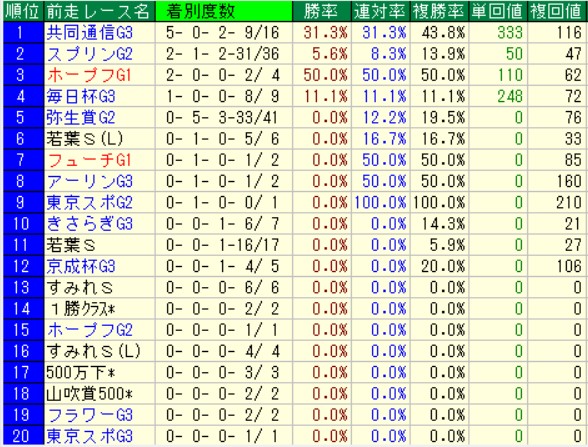Screen dimensions: 588x447
Task: Open the 東京スポG2 race link
Action: [90, 203]
